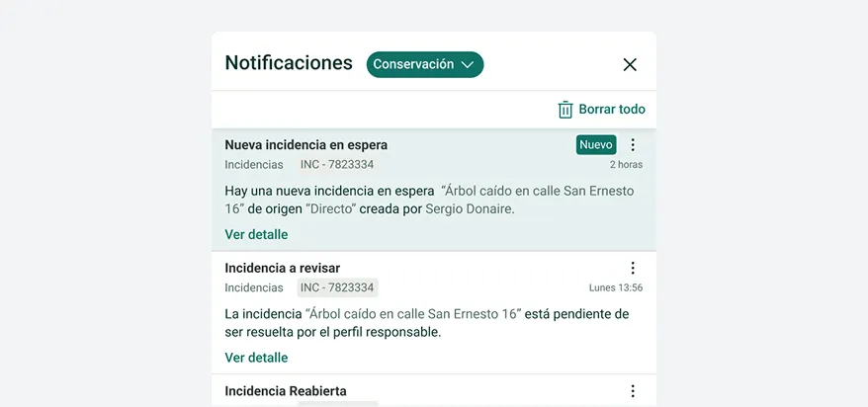Open the Conservación filter dropdown
Screen dimensions: 868x407
point(424,64)
